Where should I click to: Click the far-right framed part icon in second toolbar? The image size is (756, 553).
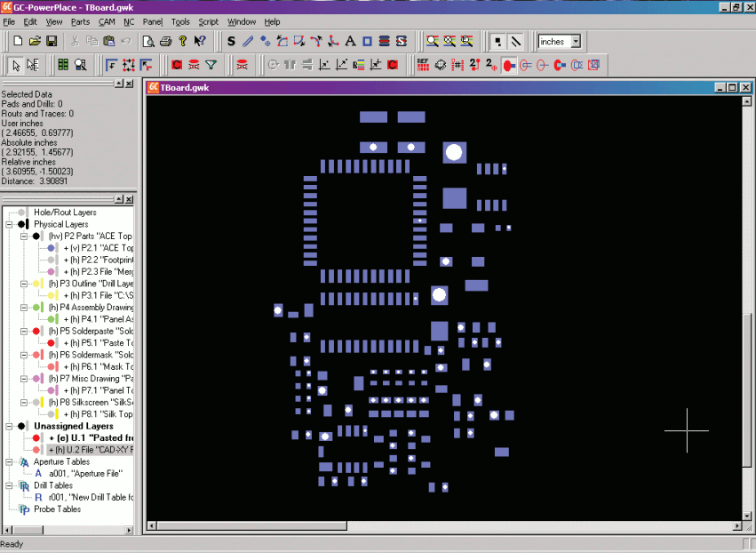(x=594, y=65)
